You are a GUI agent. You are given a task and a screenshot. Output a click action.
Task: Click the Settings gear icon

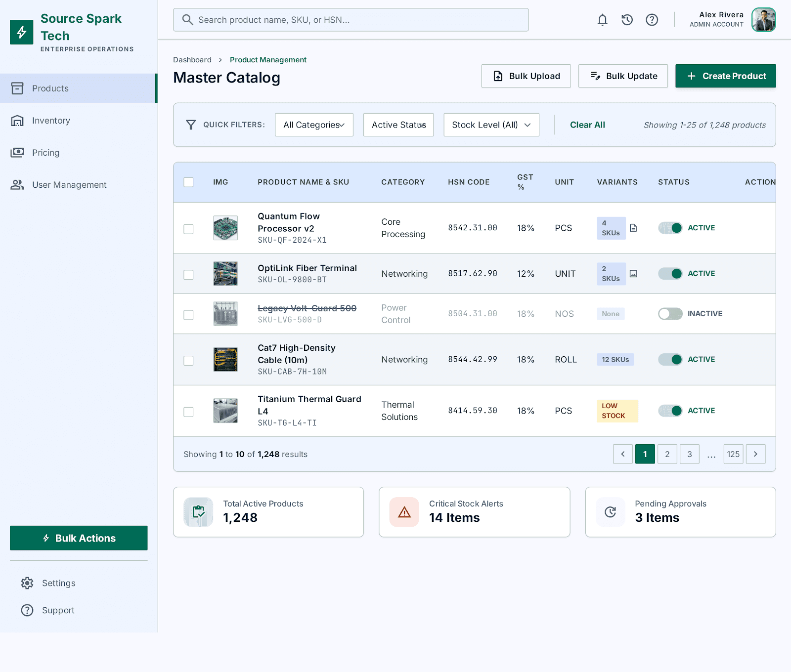[27, 583]
